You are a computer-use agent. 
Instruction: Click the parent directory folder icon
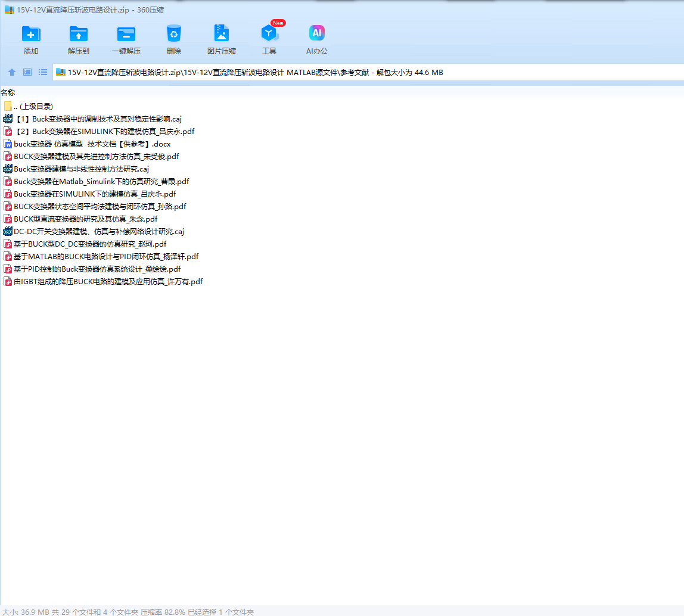pyautogui.click(x=7, y=106)
